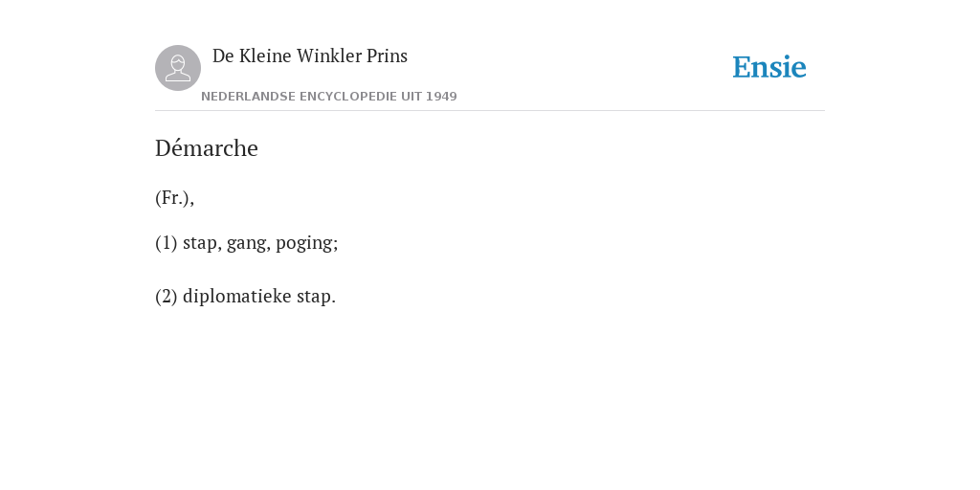Click the Nederlandse Encyclopedie uit 1949 subtitle

coord(329,97)
